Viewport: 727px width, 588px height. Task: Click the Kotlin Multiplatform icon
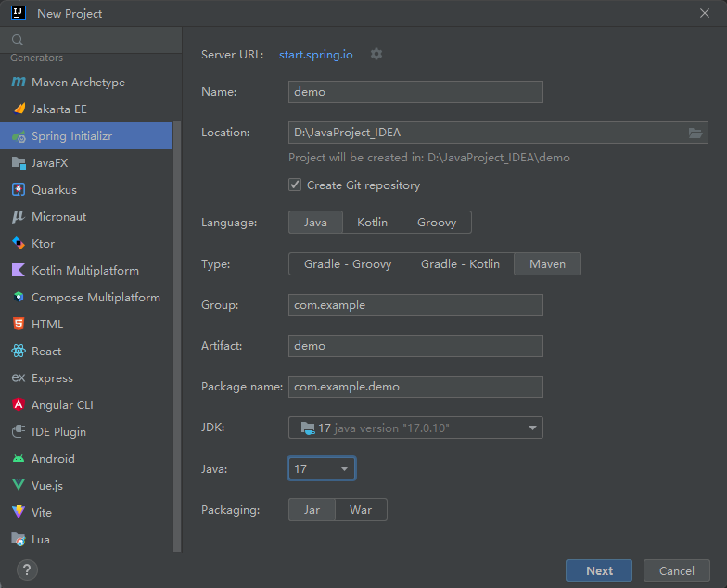(19, 271)
